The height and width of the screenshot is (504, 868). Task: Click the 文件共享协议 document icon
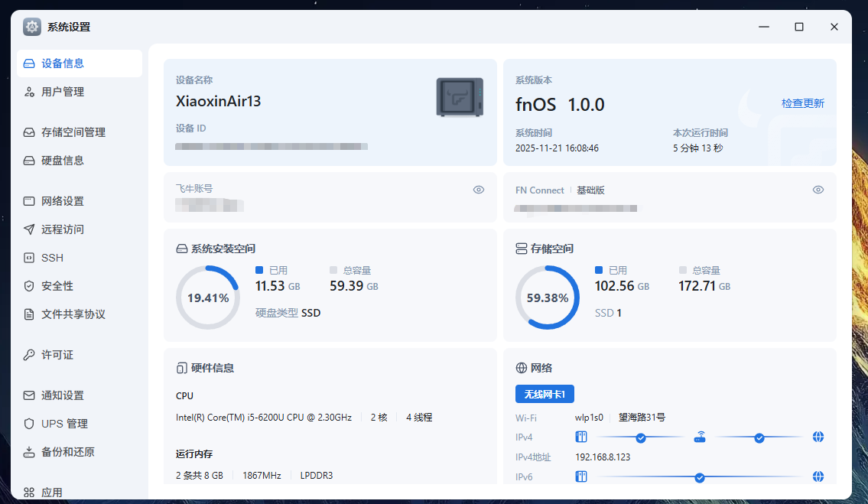pos(29,314)
